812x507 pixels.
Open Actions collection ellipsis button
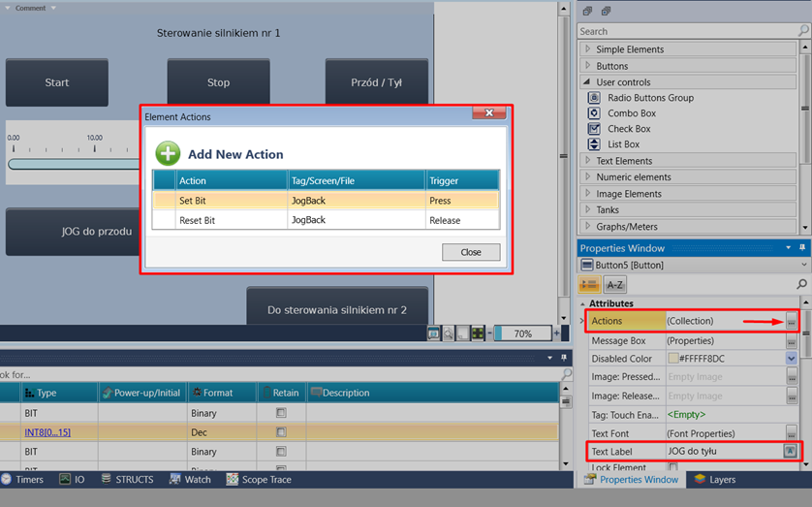[791, 321]
